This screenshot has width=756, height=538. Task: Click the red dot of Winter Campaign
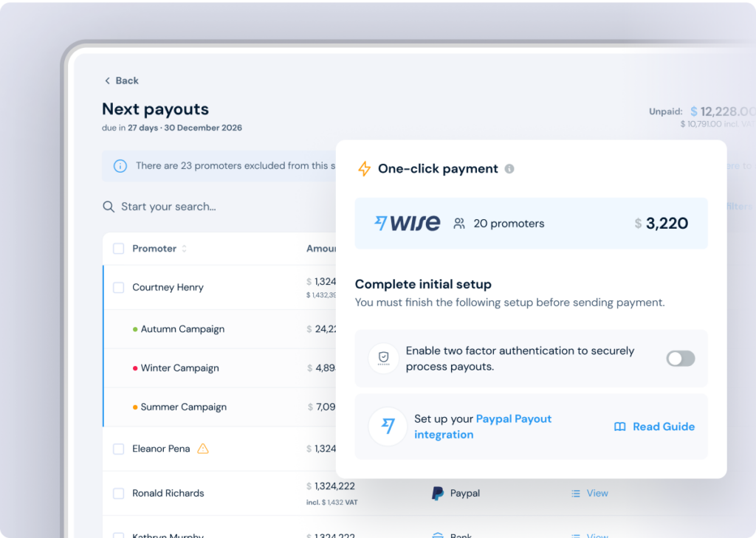click(x=135, y=368)
